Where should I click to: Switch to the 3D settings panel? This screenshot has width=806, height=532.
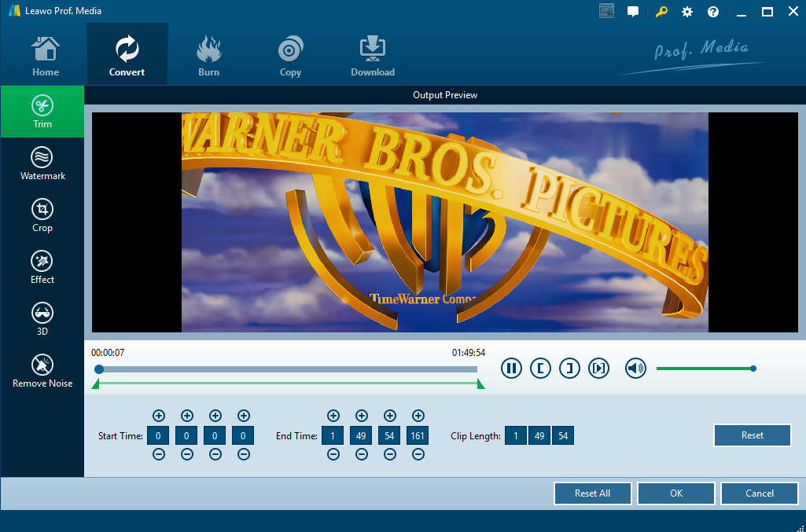(42, 318)
